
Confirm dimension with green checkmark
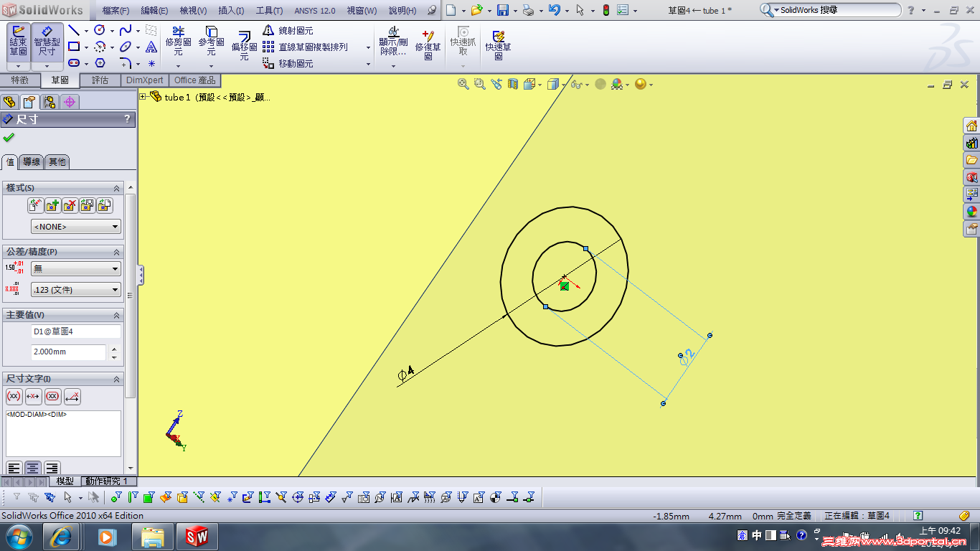point(9,137)
